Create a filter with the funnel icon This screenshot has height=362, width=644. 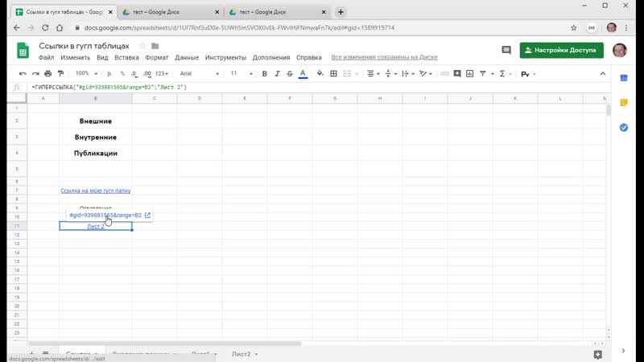pos(483,73)
